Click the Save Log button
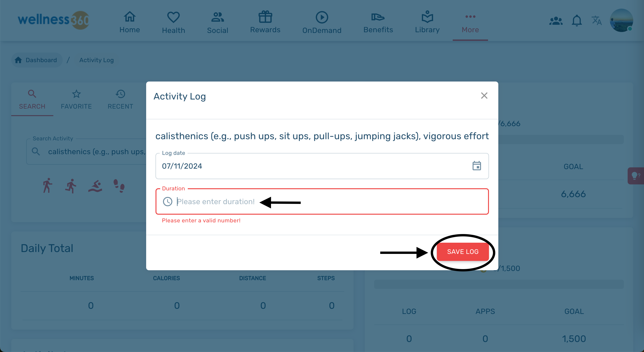The width and height of the screenshot is (644, 352). tap(463, 252)
